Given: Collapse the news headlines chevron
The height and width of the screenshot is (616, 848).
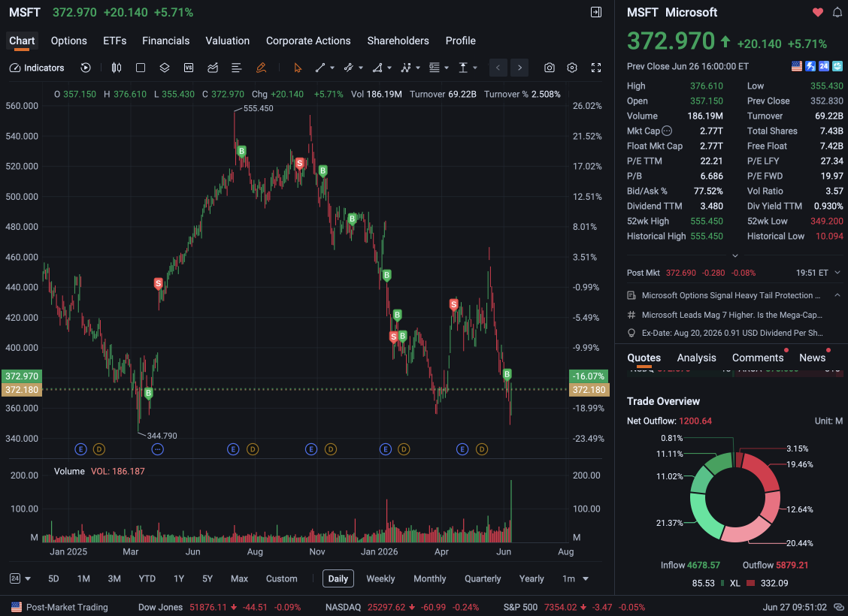Looking at the screenshot, I should pyautogui.click(x=837, y=295).
